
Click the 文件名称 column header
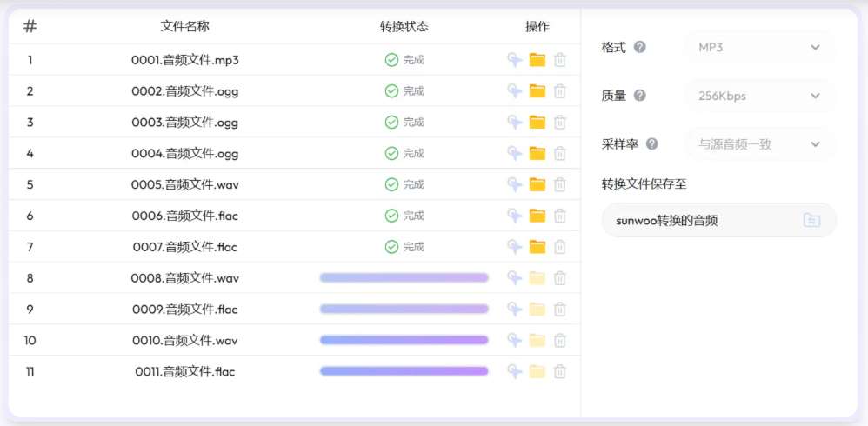tap(185, 26)
